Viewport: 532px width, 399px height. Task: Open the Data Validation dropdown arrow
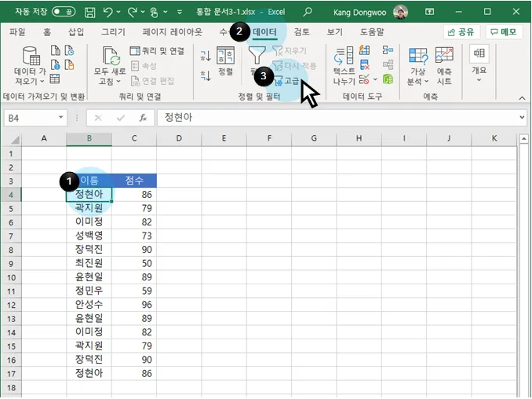375,80
